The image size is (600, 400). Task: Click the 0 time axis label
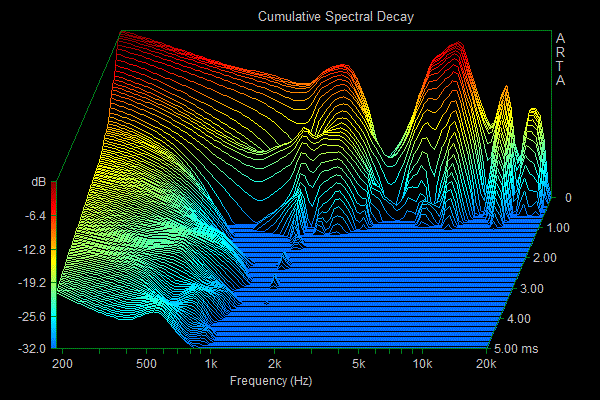click(568, 198)
